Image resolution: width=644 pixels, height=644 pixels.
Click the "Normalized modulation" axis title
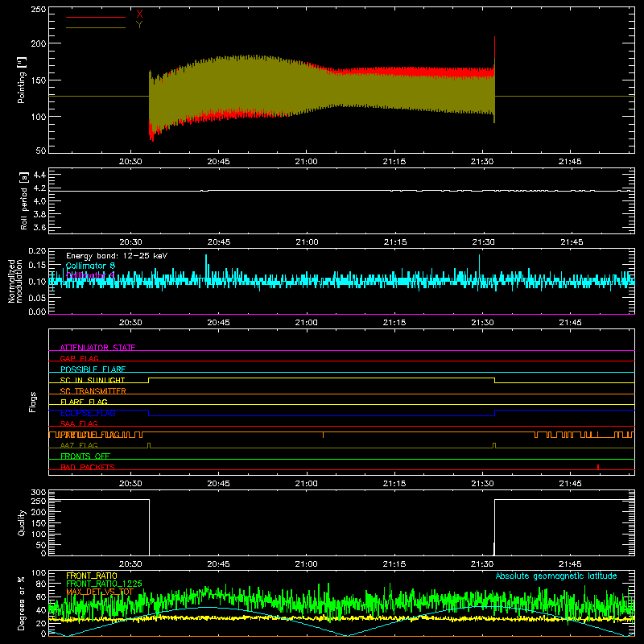(15, 281)
